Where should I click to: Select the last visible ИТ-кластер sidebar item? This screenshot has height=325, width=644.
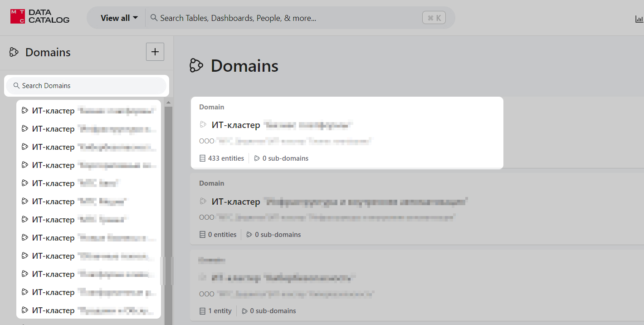pos(88,310)
